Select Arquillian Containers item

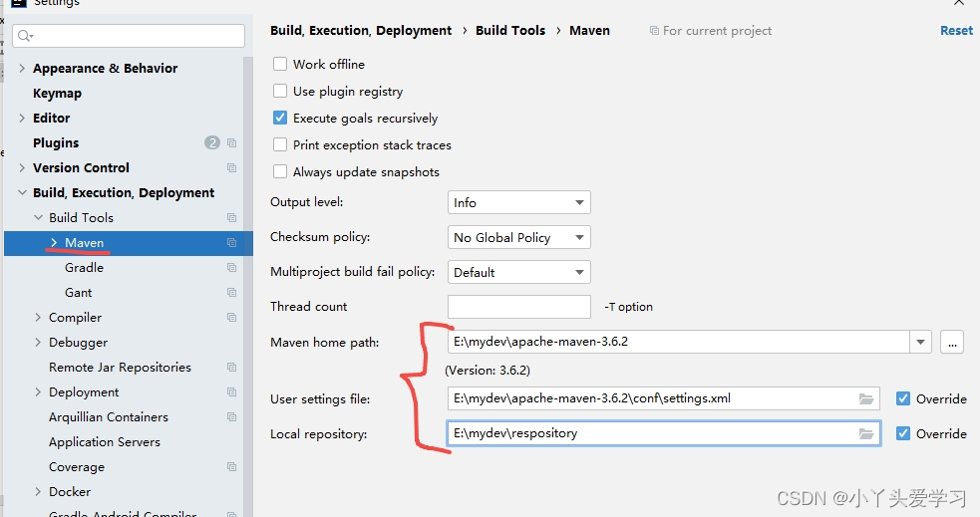(109, 417)
